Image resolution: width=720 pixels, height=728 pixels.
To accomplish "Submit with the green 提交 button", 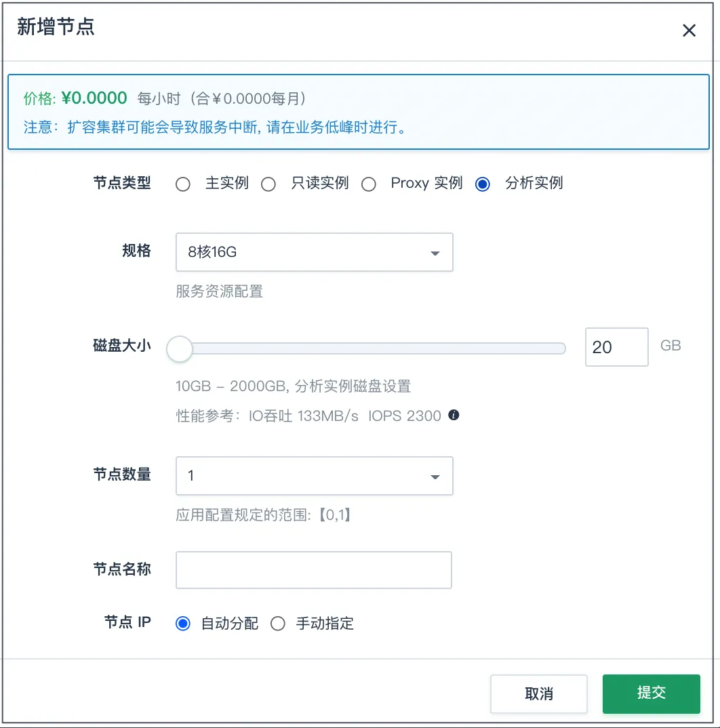I will pos(652,693).
